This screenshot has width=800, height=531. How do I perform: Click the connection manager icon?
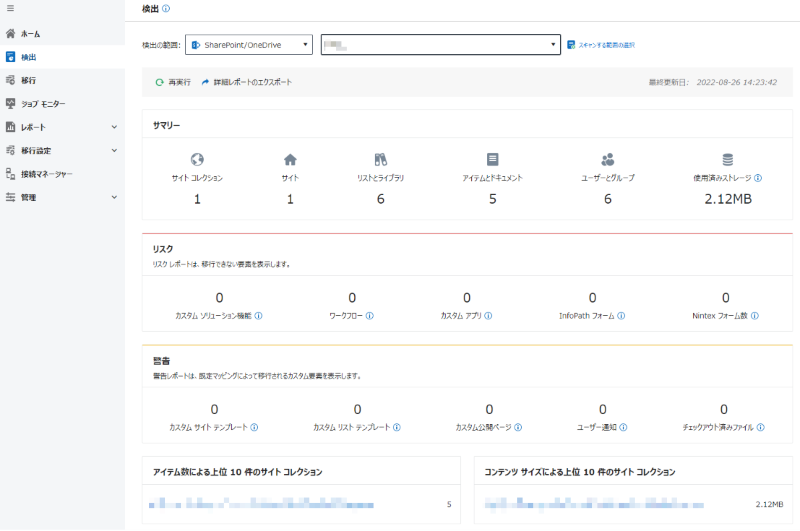pyautogui.click(x=10, y=174)
